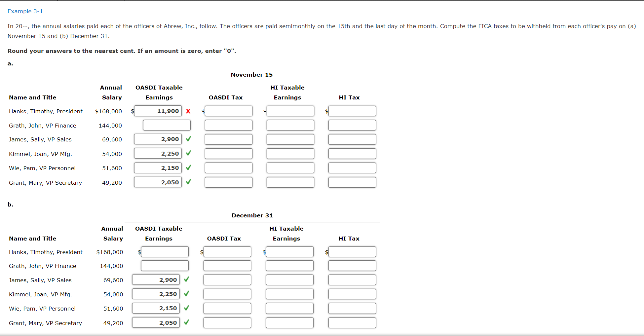The height and width of the screenshot is (336, 644).
Task: Select Hanks December 31 OASDI Tax field
Action: click(x=227, y=252)
